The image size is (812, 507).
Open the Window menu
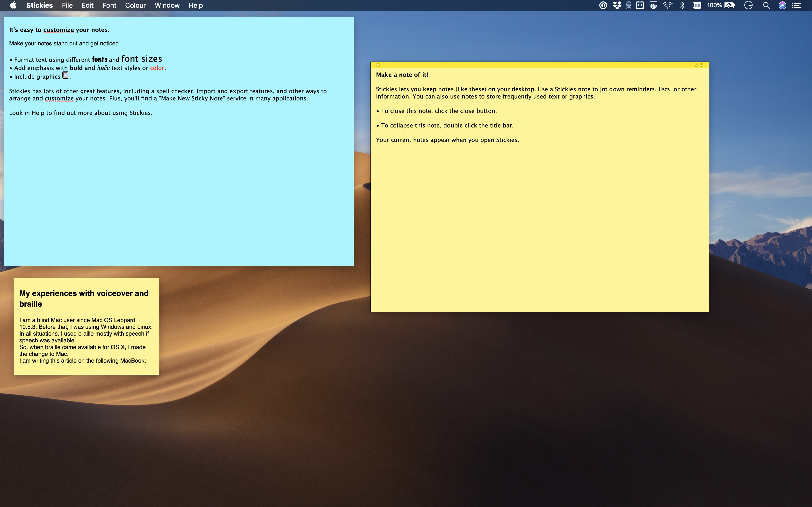coord(167,5)
